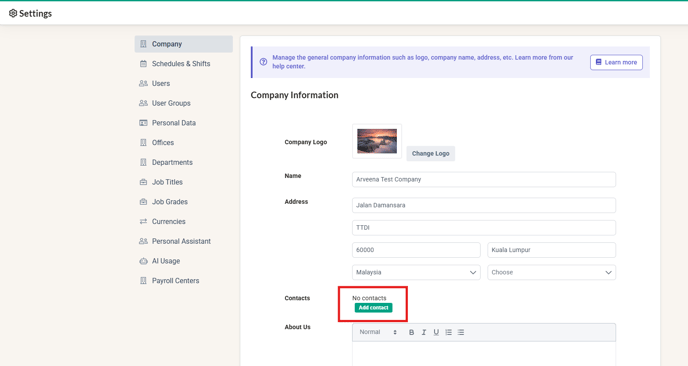The width and height of the screenshot is (688, 366).
Task: Click the Settings gear icon
Action: (x=13, y=14)
